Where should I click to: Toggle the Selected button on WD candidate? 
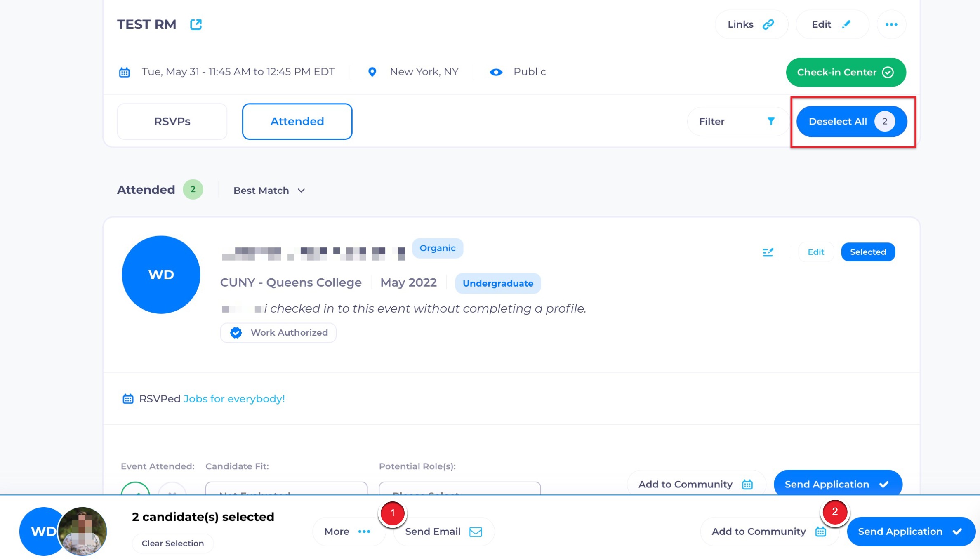[x=868, y=252]
